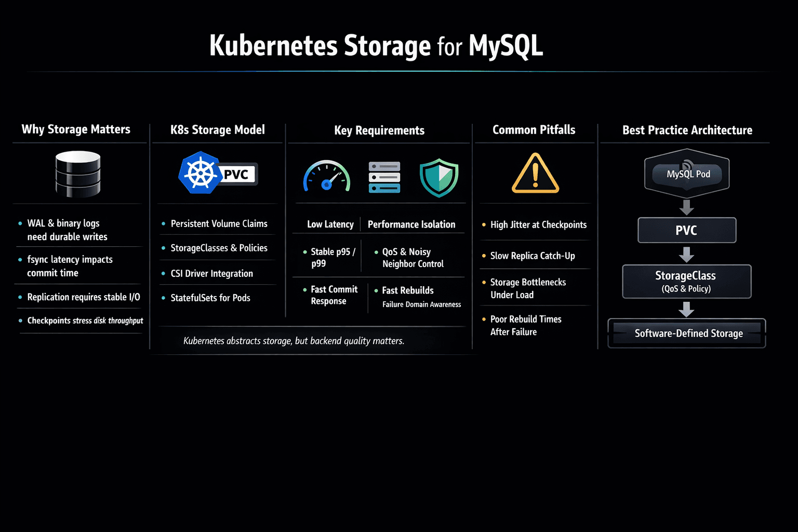Click the Persistent Volume Claims bullet
This screenshot has height=532, width=798.
click(219, 224)
